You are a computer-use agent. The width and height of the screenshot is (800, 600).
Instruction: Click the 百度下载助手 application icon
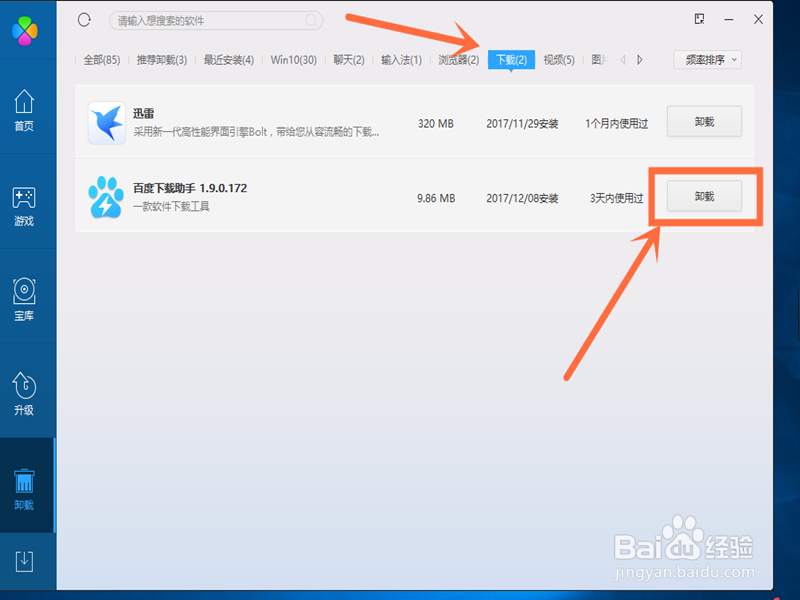106,197
